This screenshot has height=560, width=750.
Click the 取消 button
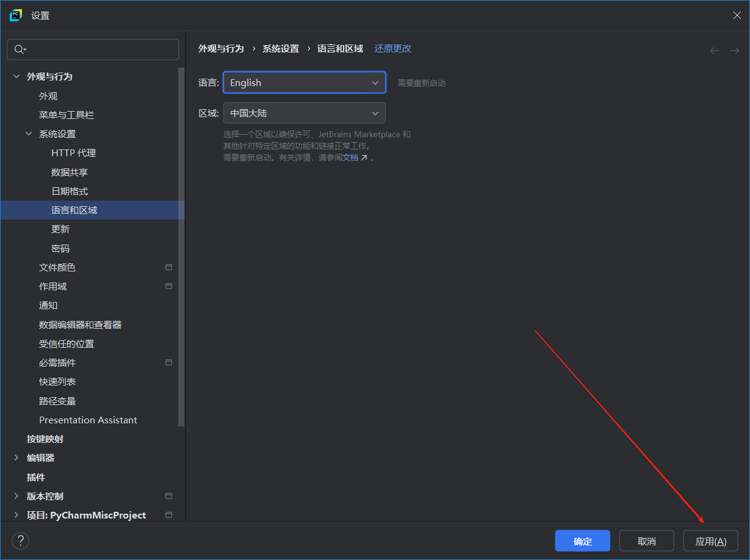(646, 541)
